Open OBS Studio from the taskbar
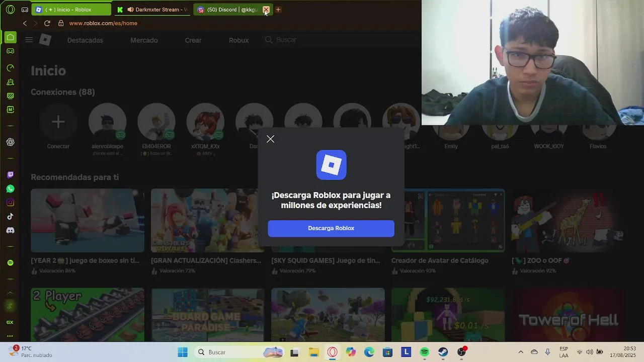644x362 pixels. tap(461, 352)
